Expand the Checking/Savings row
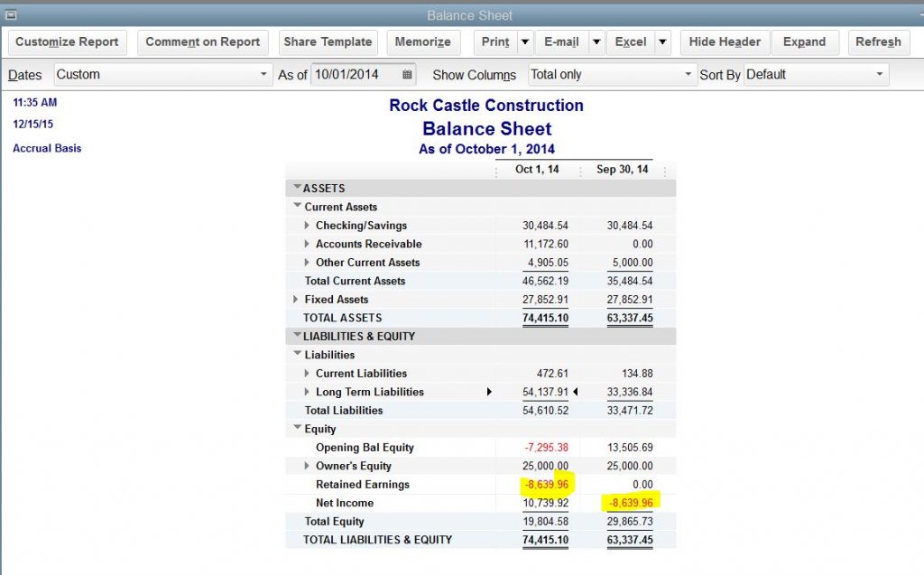The image size is (924, 575). tap(308, 226)
